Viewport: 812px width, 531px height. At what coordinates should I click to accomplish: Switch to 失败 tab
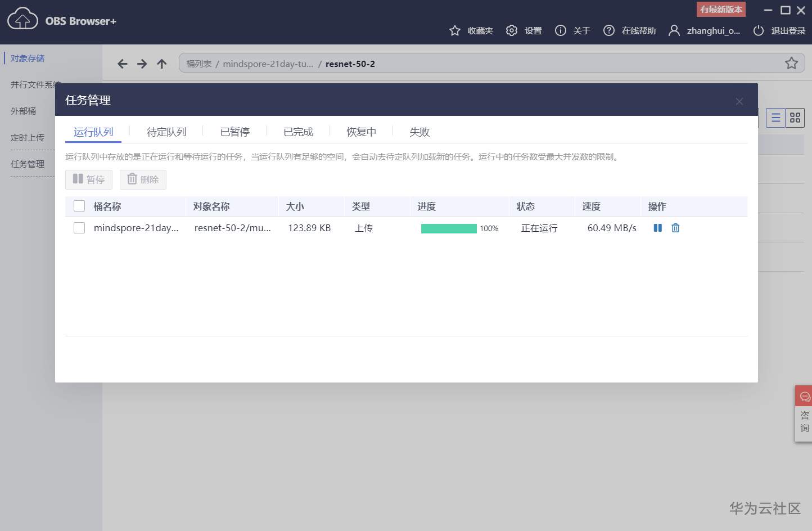[419, 132]
